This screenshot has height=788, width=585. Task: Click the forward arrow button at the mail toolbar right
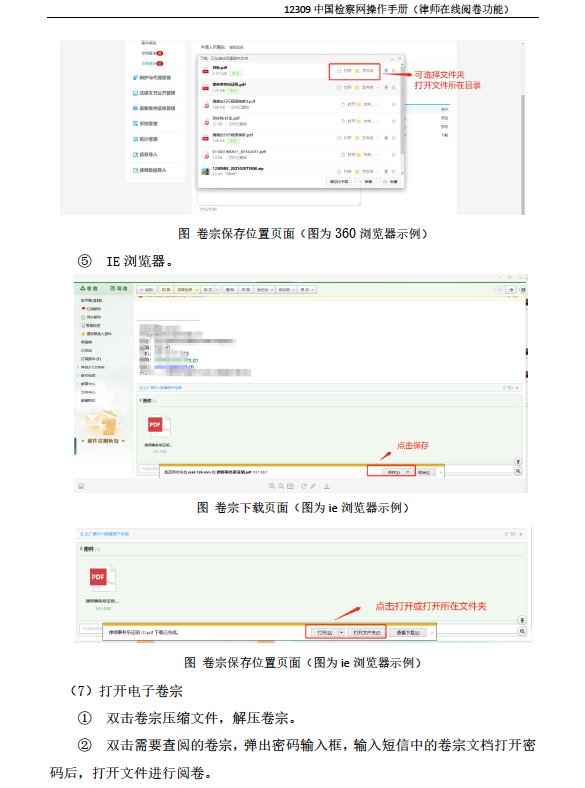tap(511, 289)
